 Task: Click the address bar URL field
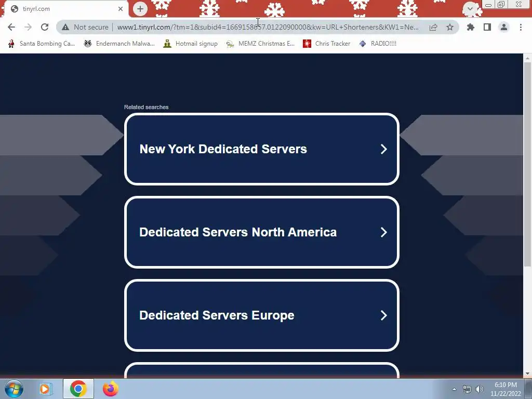click(268, 27)
